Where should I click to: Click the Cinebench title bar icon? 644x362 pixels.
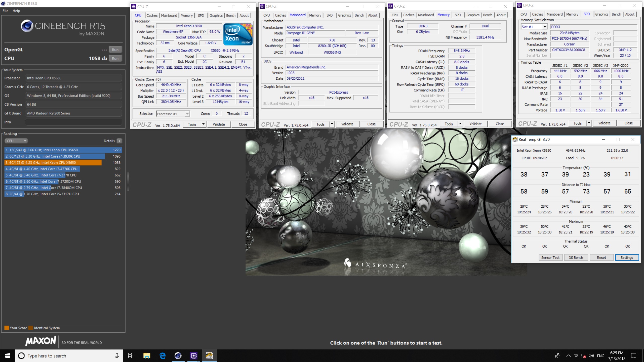click(x=3, y=4)
